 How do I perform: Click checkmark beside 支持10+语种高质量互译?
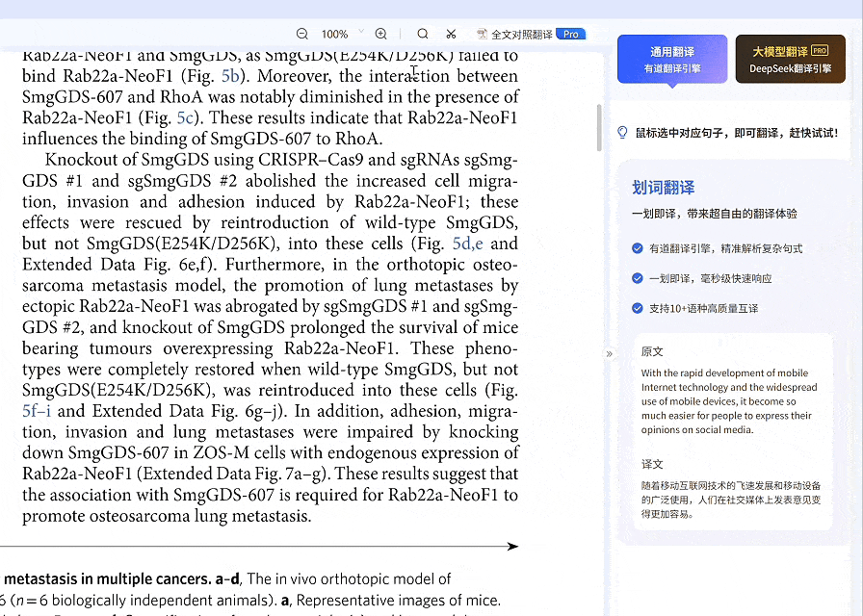[638, 308]
